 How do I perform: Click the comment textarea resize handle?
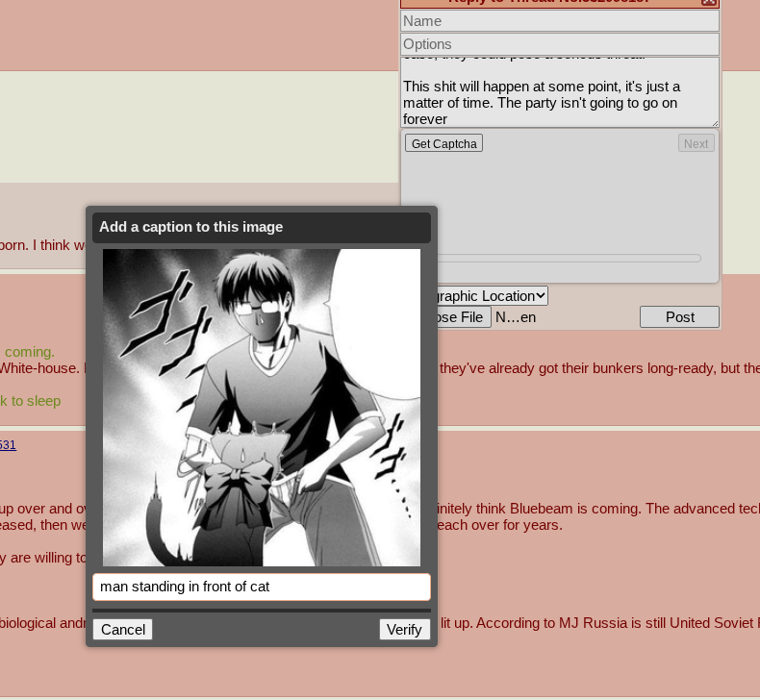[715, 123]
